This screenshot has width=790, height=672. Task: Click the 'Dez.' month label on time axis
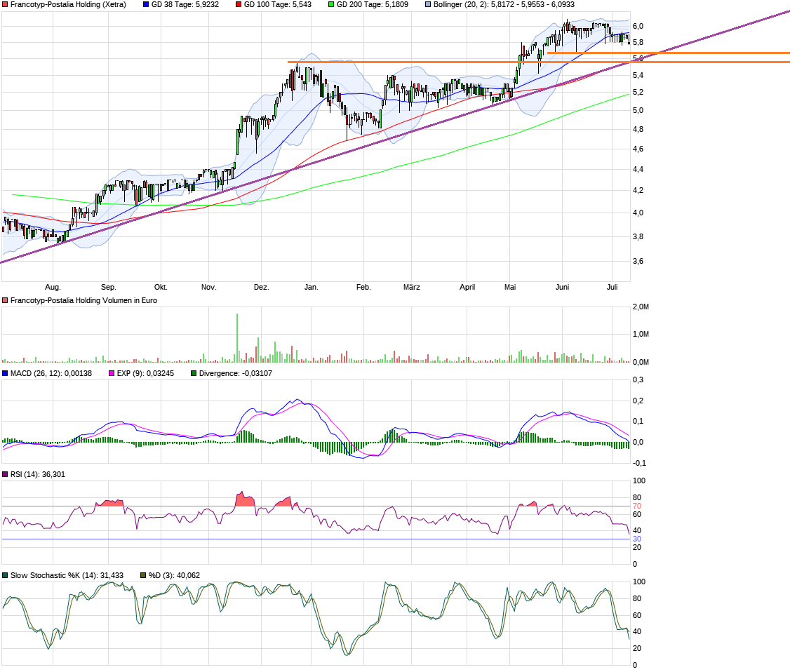tap(261, 287)
